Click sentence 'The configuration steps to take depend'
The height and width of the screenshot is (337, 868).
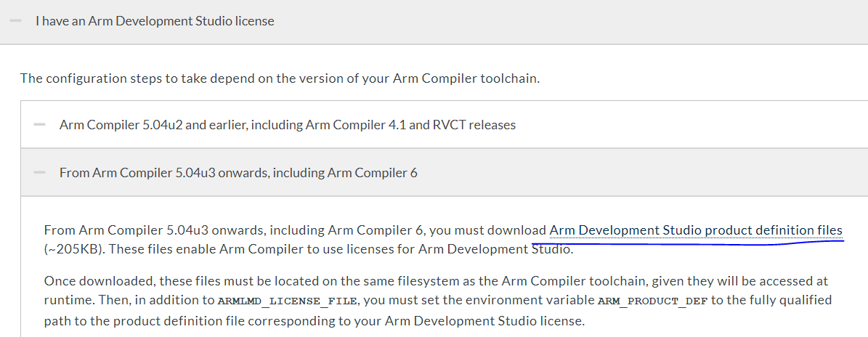280,78
